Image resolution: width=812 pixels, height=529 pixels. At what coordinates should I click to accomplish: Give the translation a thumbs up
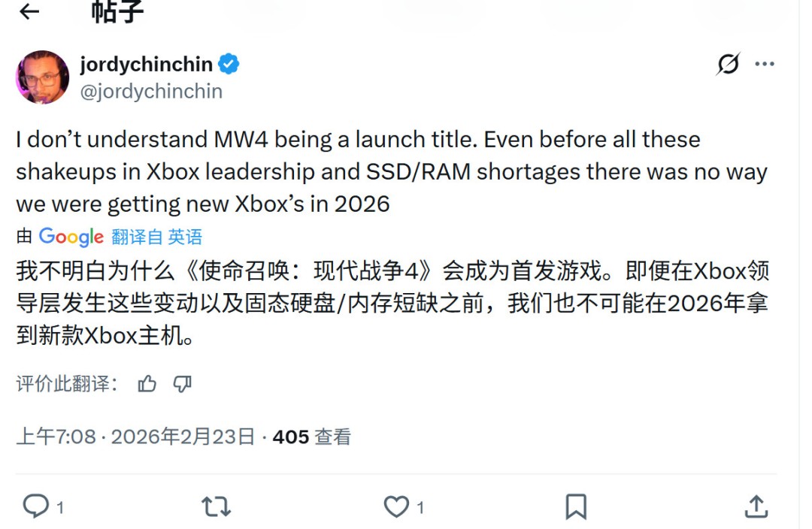coord(146,384)
